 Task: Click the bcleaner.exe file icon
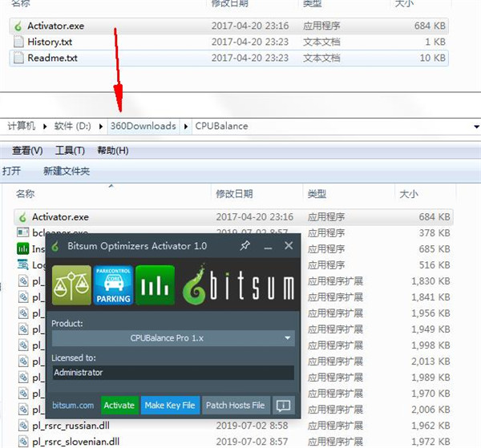pos(23,232)
